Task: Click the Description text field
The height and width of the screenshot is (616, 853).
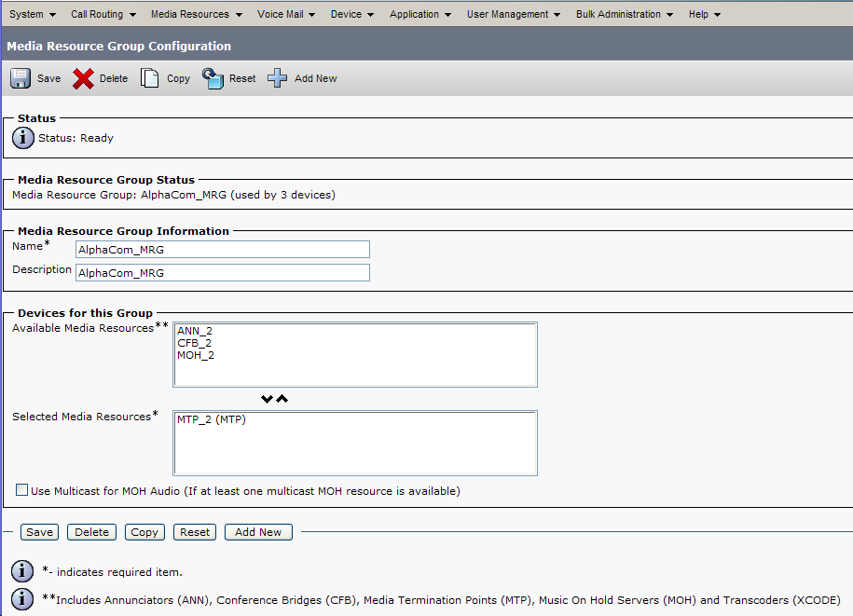Action: point(223,273)
